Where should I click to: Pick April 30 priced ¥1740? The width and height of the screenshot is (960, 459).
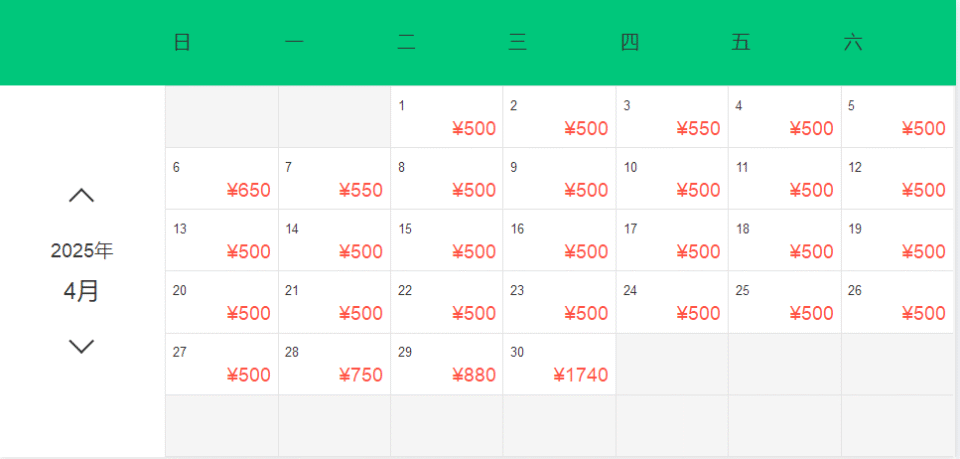[x=559, y=364]
